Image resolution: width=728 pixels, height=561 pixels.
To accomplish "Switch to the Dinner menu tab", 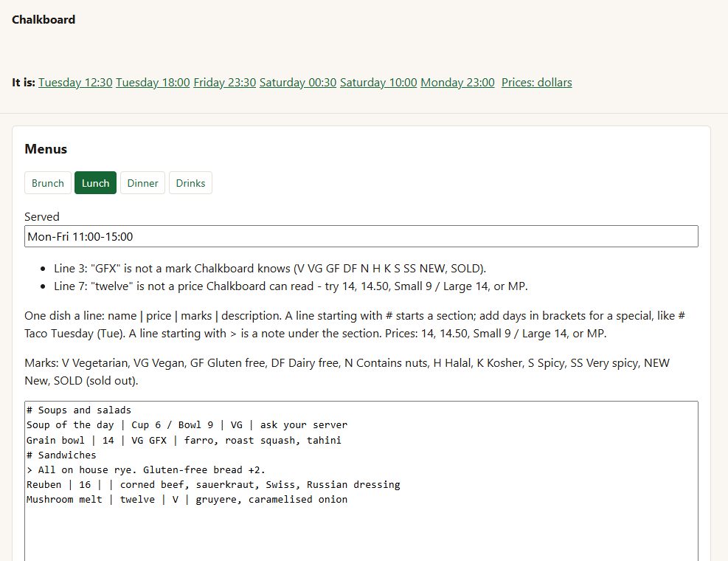I will [x=142, y=182].
